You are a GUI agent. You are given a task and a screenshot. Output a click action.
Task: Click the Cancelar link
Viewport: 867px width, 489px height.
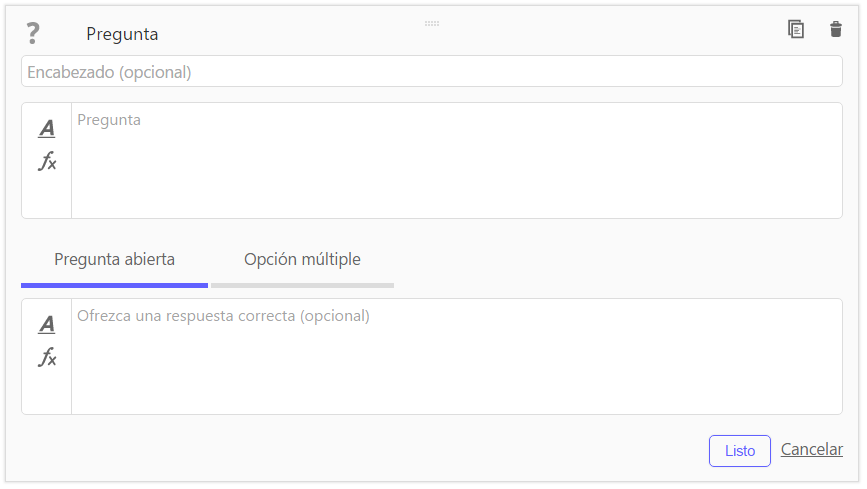pos(812,449)
